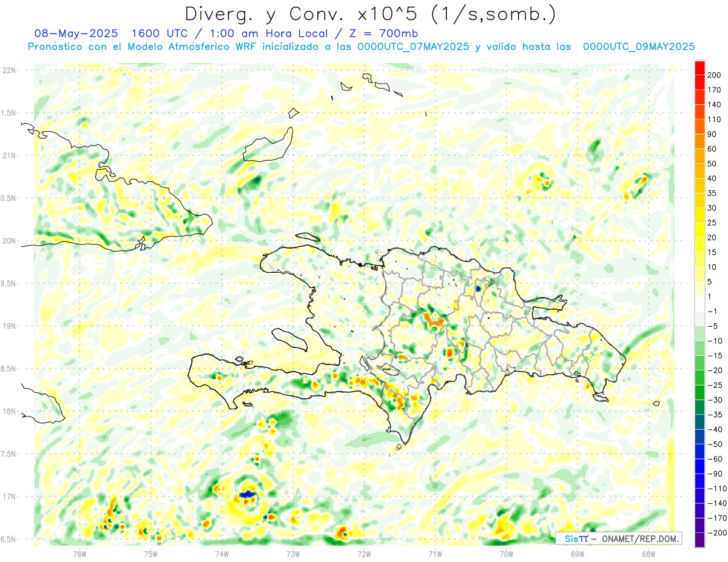The image size is (728, 562).
Task: Click the 19N latitude axis label
Action: [x=8, y=326]
